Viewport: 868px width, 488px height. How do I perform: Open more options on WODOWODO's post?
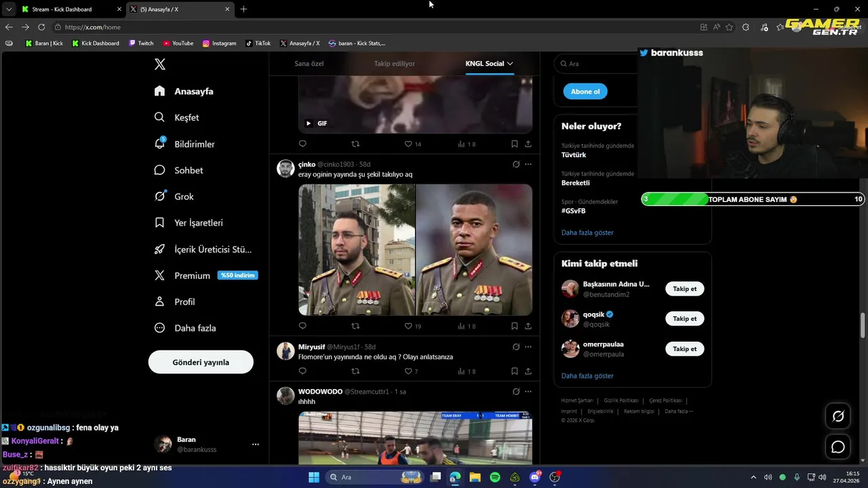click(528, 391)
